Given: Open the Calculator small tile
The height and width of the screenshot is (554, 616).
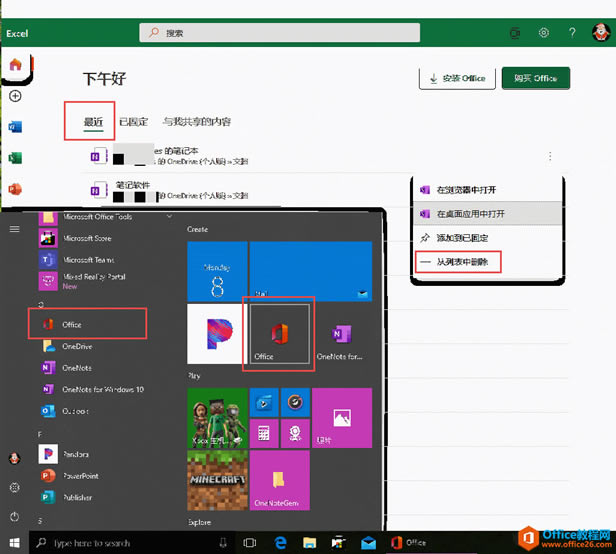Looking at the screenshot, I should 264,433.
